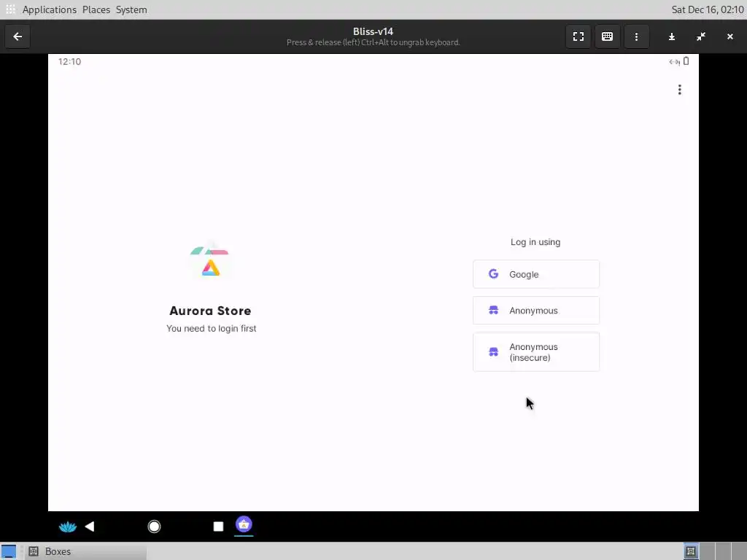This screenshot has height=560, width=747.
Task: Click the Android status bar time 12:10
Action: point(69,61)
